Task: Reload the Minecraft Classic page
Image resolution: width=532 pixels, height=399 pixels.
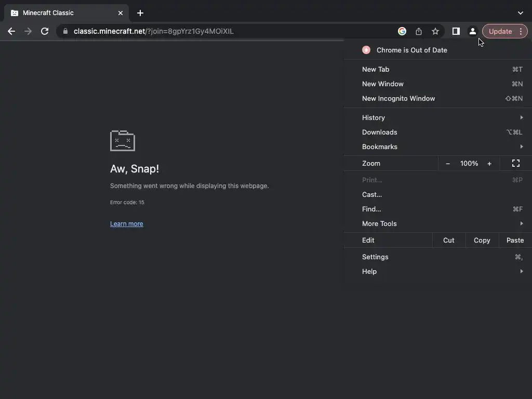Action: [45, 31]
